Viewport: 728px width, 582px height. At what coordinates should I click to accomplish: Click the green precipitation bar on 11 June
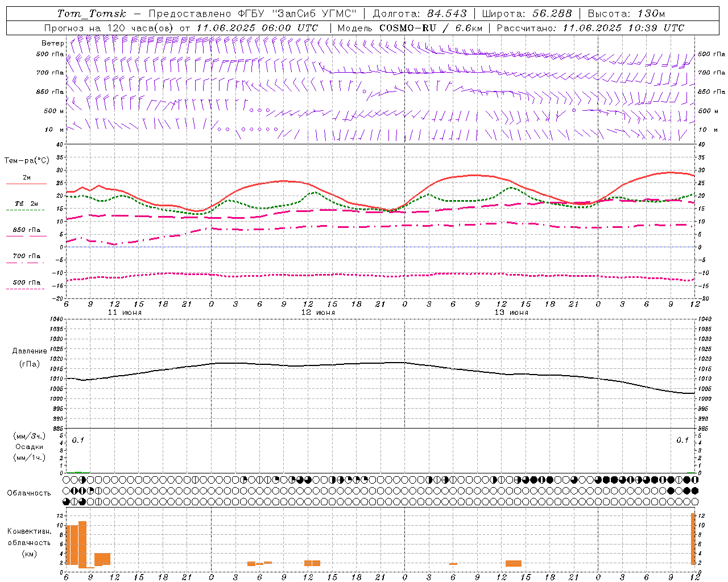pyautogui.click(x=78, y=472)
